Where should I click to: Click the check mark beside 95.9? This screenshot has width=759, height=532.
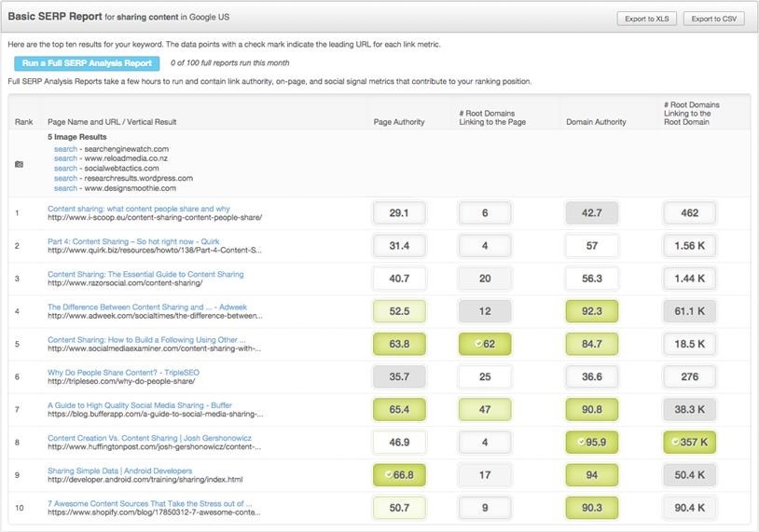[x=580, y=442]
